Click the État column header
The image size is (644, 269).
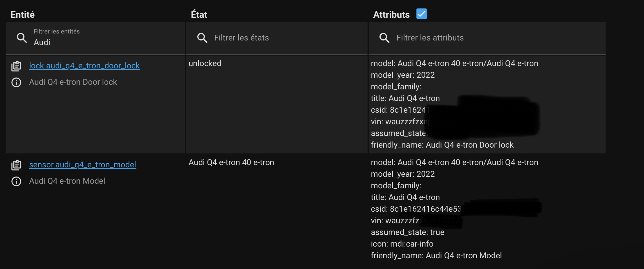click(x=199, y=15)
